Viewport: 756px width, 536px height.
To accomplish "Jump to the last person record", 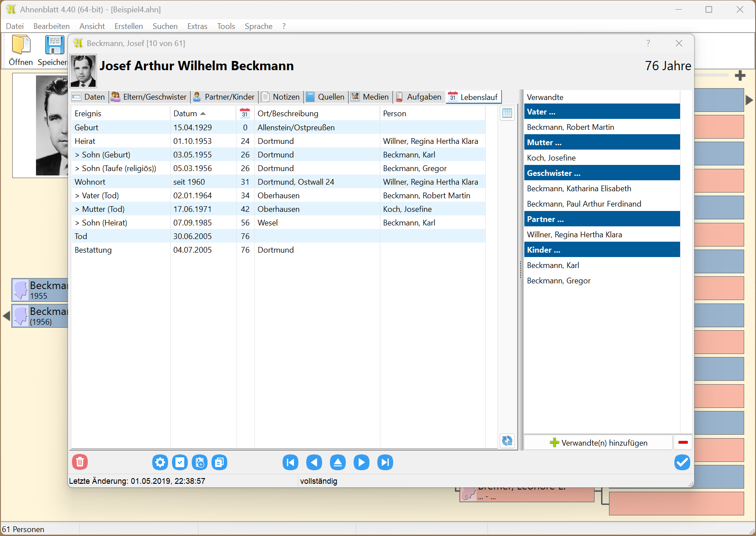I will click(385, 462).
